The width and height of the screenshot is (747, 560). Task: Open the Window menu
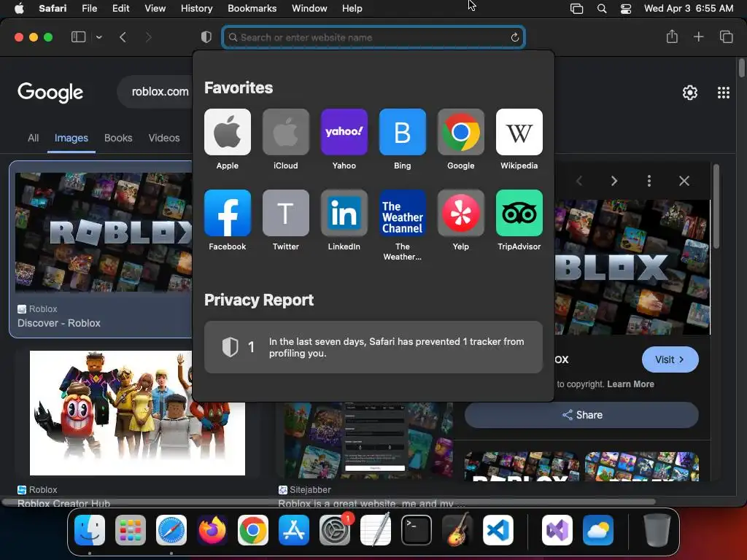[309, 9]
